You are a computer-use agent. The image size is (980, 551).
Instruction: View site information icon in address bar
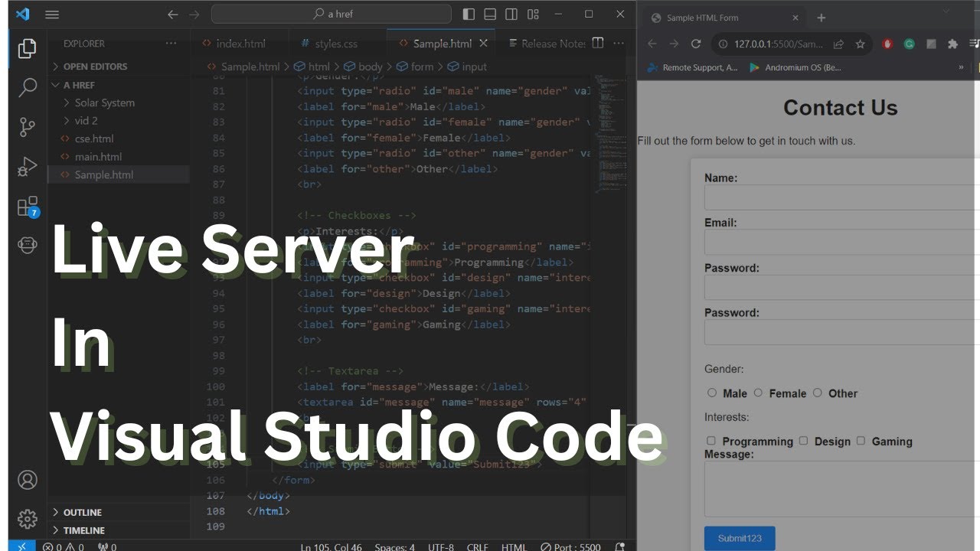pyautogui.click(x=722, y=44)
